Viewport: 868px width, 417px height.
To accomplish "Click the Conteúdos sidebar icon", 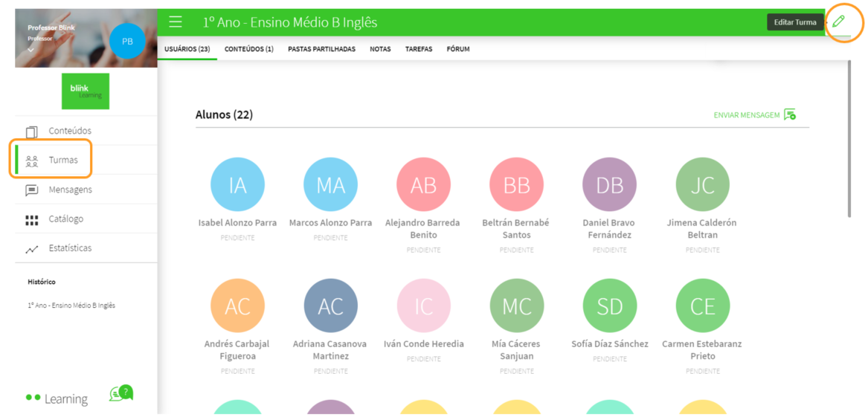I will point(32,132).
